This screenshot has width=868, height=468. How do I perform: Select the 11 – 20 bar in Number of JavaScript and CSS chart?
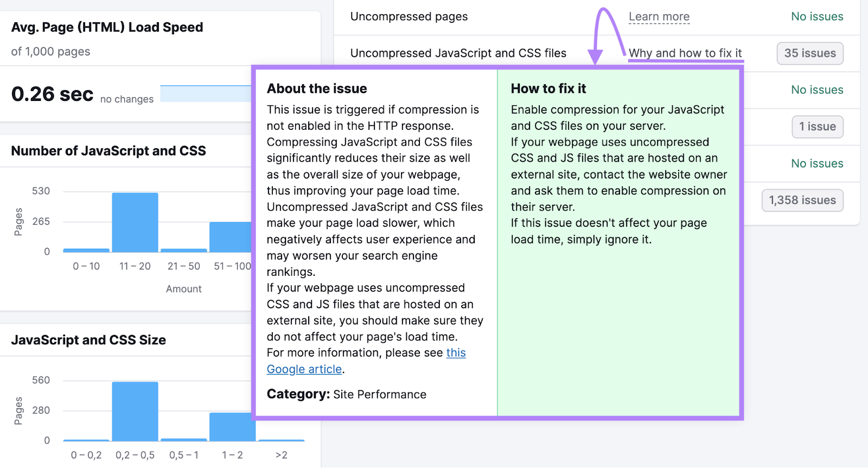[135, 223]
